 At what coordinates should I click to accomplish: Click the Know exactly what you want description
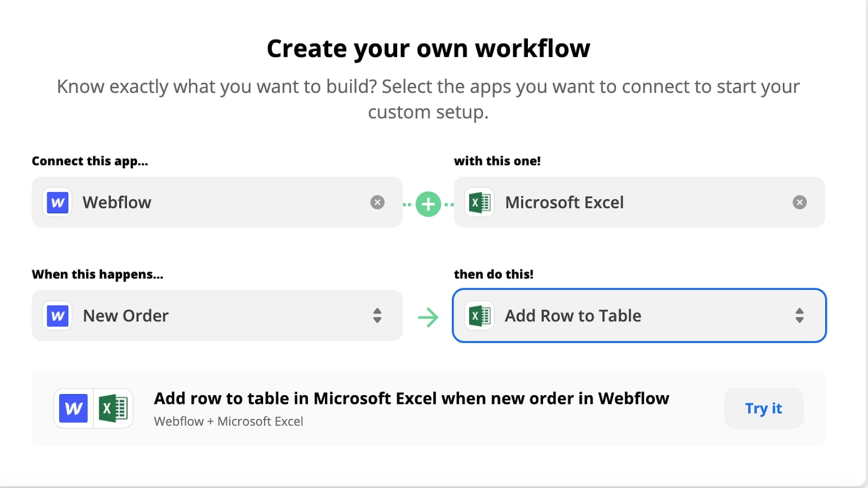(429, 99)
